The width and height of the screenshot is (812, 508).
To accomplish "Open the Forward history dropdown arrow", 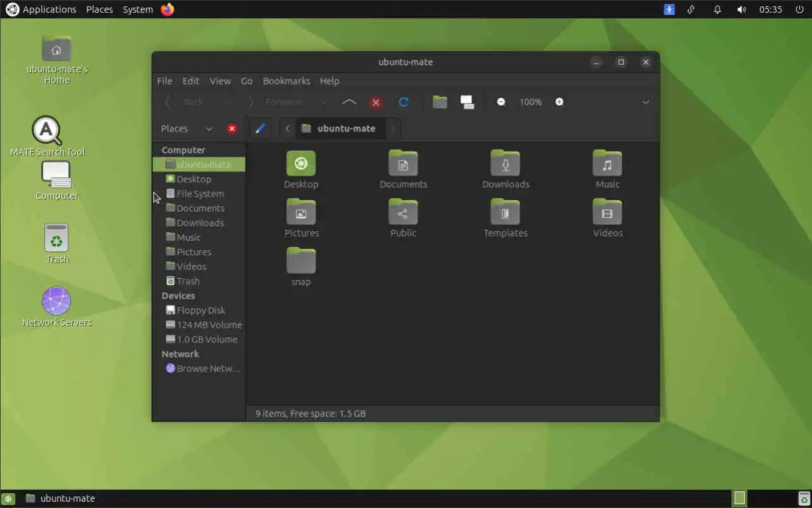I will [x=324, y=102].
